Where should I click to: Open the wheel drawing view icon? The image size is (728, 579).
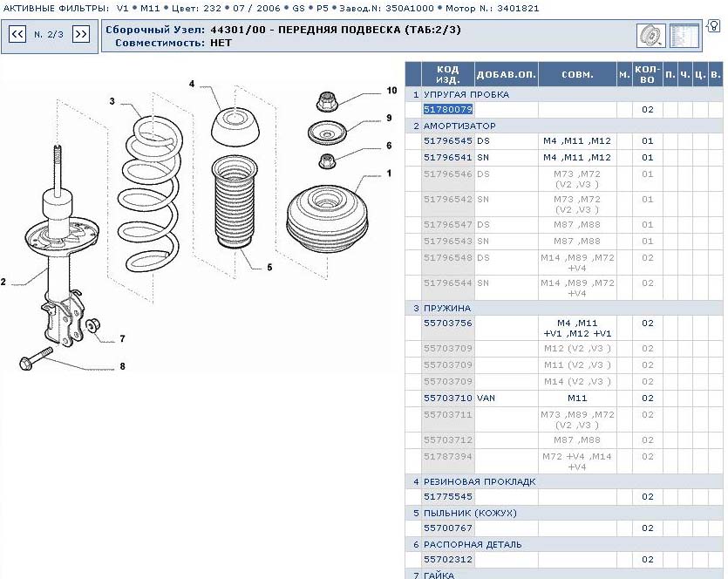(x=650, y=36)
